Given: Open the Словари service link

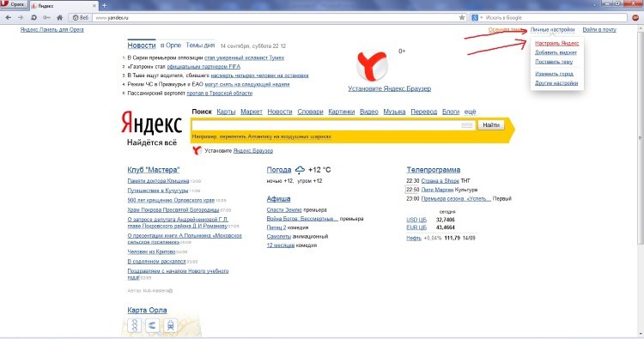Looking at the screenshot, I should 310,112.
